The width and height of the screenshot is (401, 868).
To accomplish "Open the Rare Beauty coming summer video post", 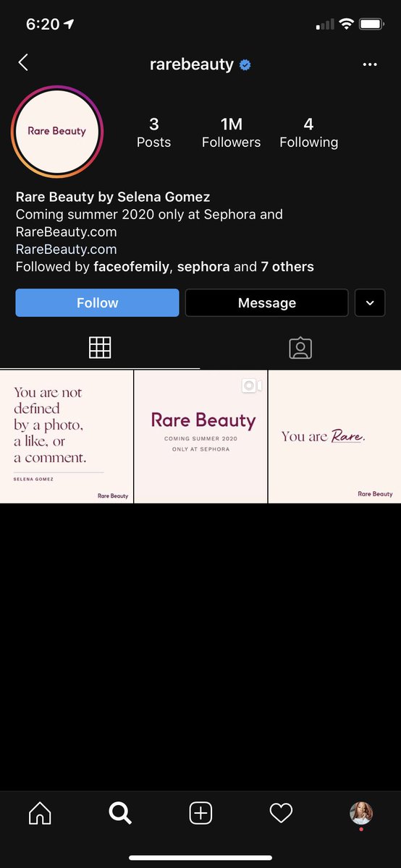I will tap(200, 437).
